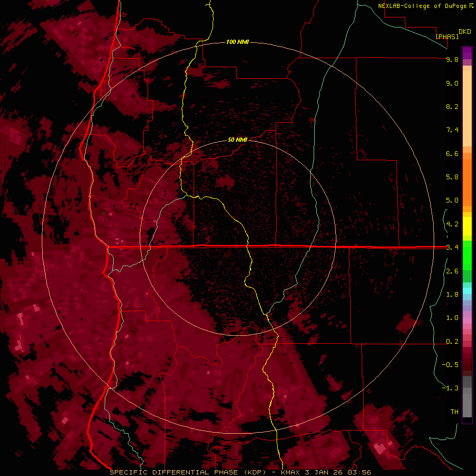Viewport: 476px width, 476px height.
Task: Click the -1.3 scale value
Action: click(450, 388)
